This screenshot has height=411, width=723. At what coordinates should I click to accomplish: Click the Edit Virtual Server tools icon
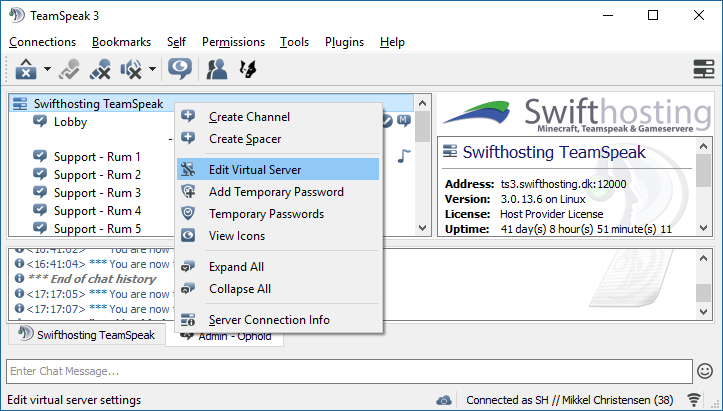point(188,169)
